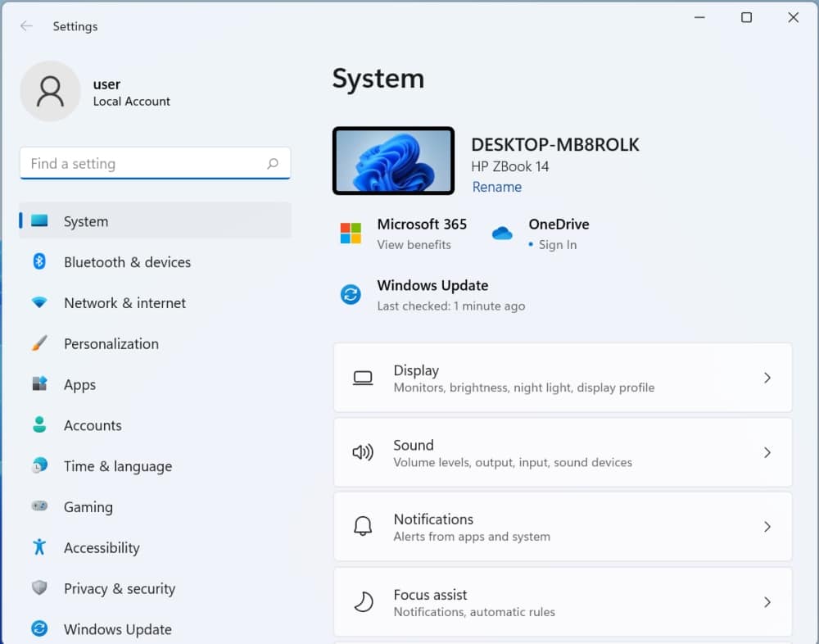
Task: Go to Privacy & security
Action: pyautogui.click(x=155, y=587)
